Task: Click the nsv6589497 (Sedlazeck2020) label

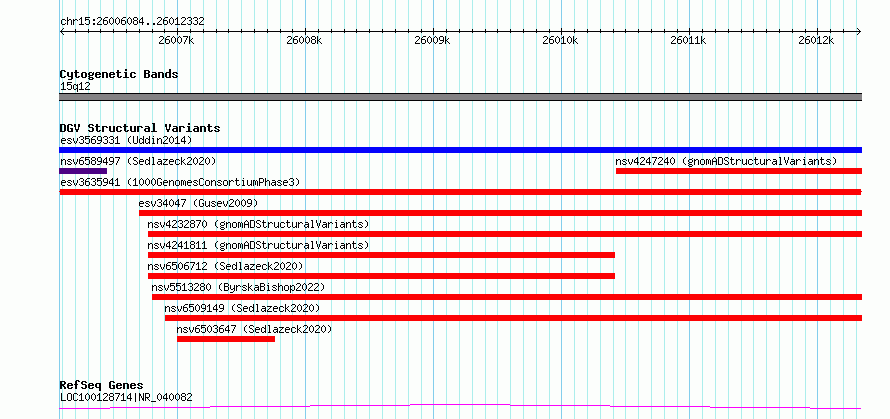Action: pyautogui.click(x=138, y=161)
